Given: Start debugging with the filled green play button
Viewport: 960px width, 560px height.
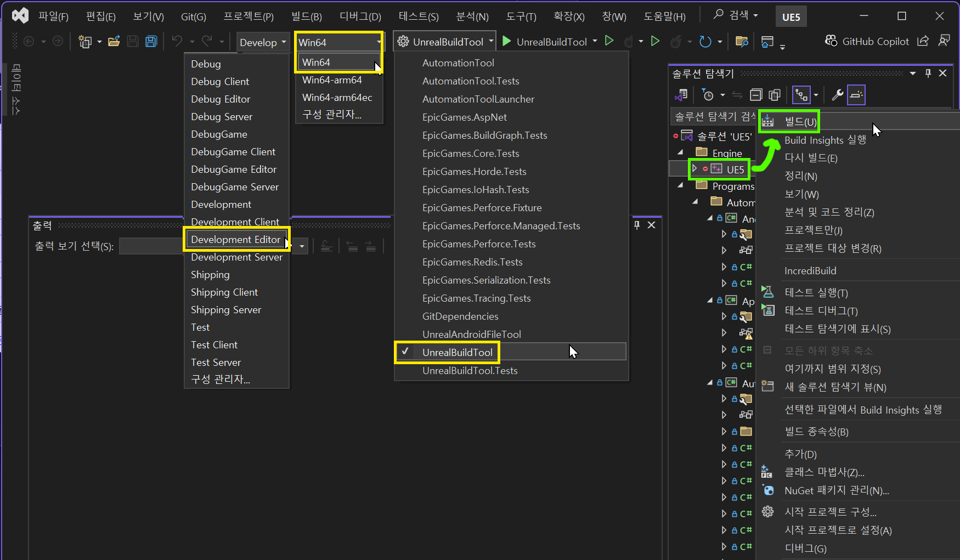Looking at the screenshot, I should tap(507, 41).
